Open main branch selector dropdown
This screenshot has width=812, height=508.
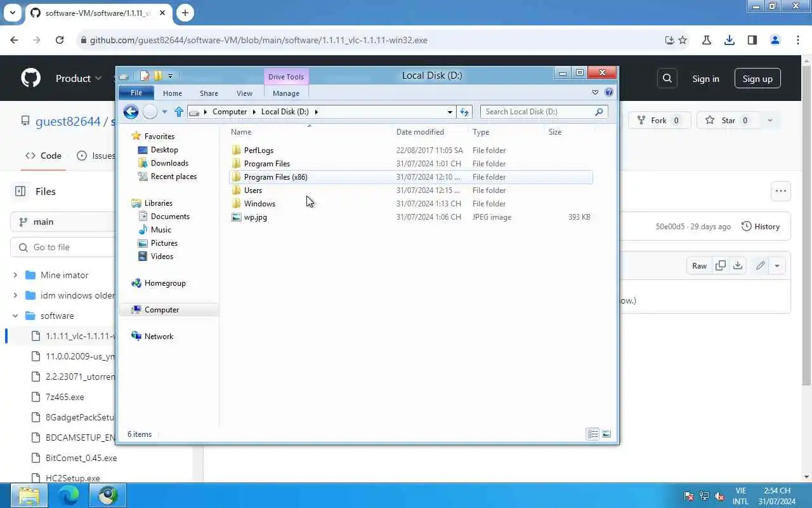[x=62, y=222]
